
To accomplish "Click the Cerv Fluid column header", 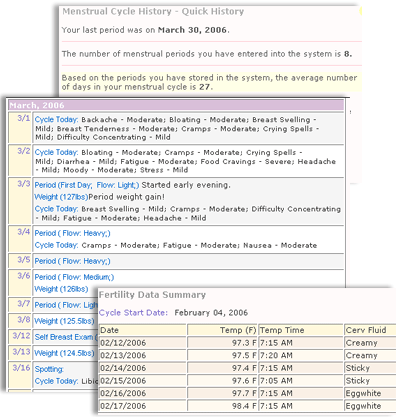I will pos(371,330).
